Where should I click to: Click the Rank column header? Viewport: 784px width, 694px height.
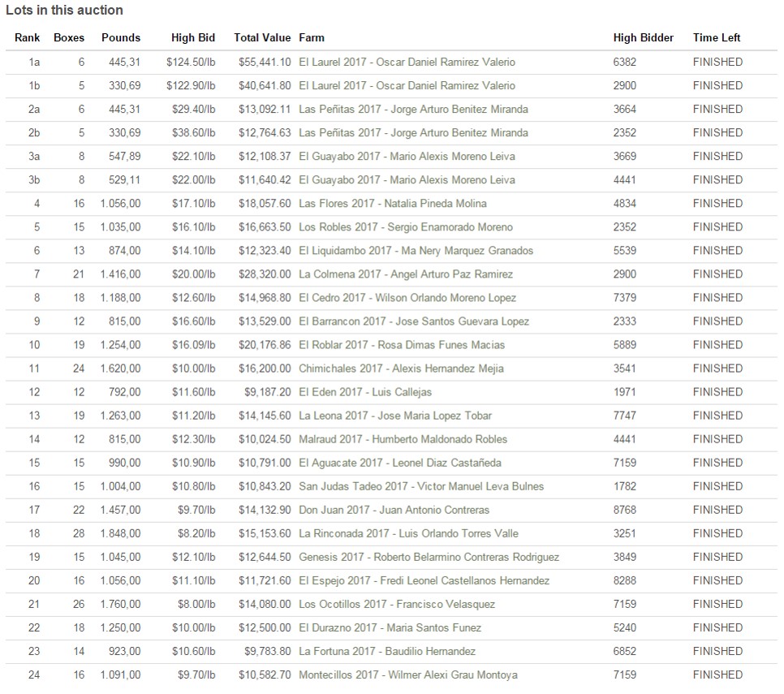point(27,37)
